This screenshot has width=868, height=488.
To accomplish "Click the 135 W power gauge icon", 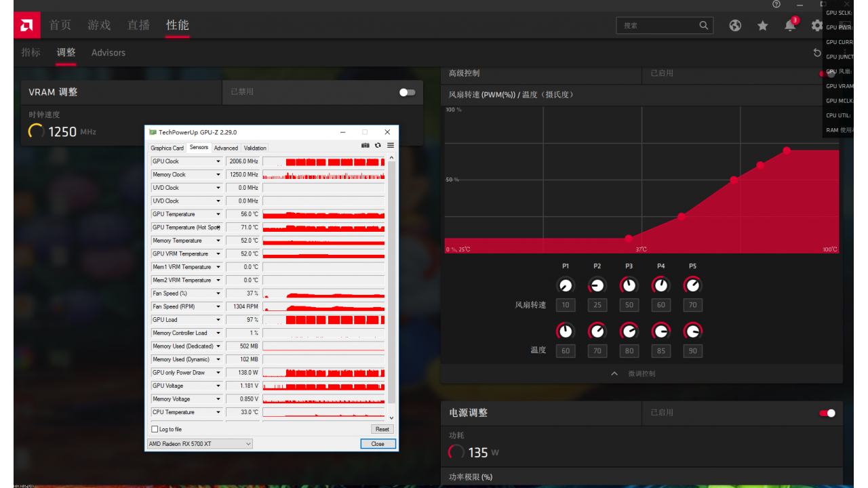I will pos(457,452).
